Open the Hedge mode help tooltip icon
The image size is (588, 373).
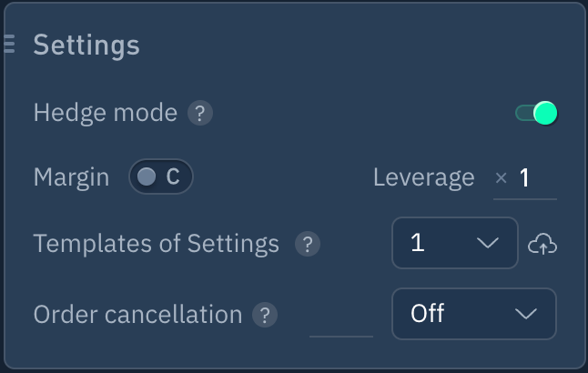(200, 114)
